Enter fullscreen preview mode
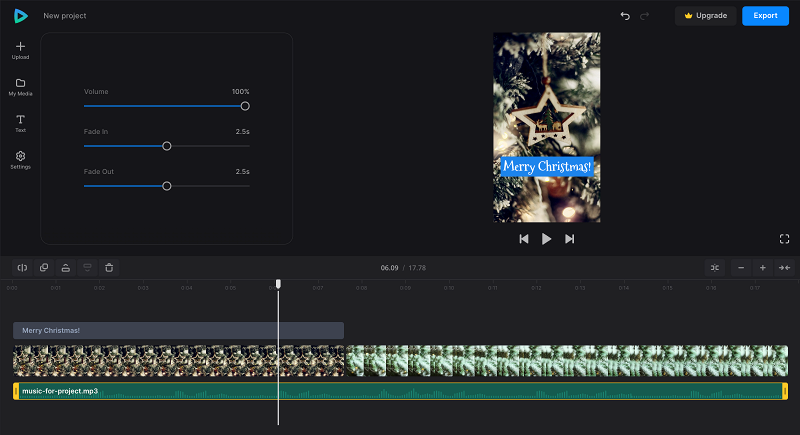 point(785,239)
